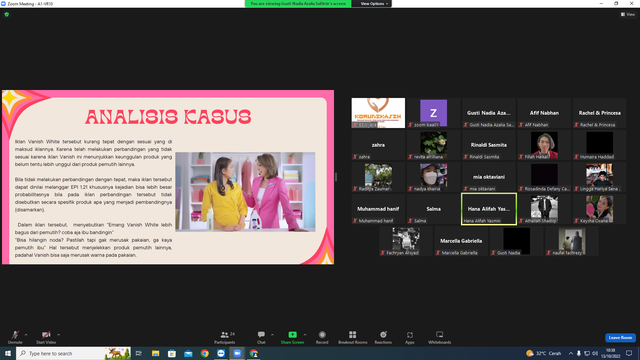The width and height of the screenshot is (640, 360).
Task: Open weather widget showing 32°C Cerah
Action: coord(543,353)
